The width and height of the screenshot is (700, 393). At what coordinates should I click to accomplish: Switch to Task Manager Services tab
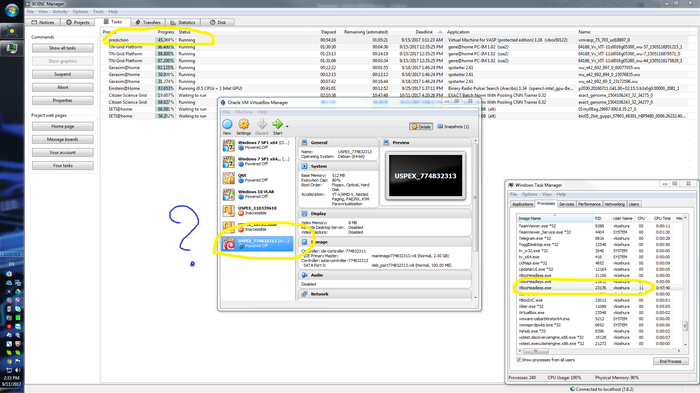[567, 204]
